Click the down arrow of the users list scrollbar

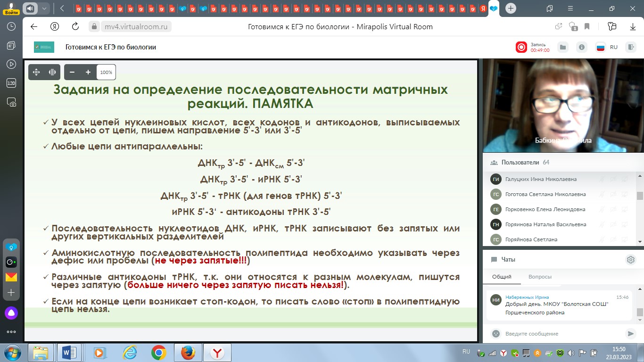tap(640, 241)
